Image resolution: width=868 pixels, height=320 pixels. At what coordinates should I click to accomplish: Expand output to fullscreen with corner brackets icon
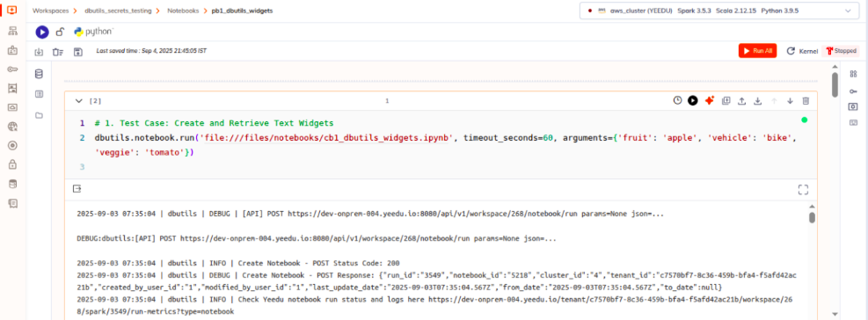pyautogui.click(x=803, y=190)
